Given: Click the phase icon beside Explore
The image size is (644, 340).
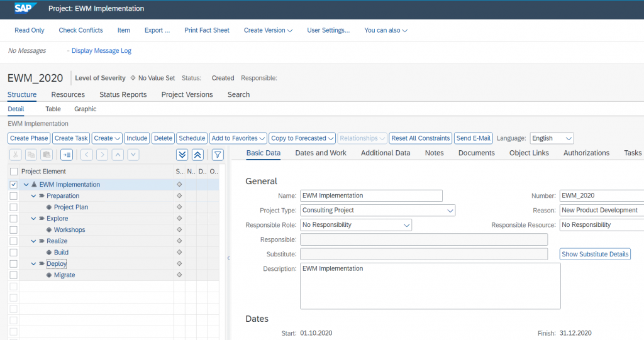Looking at the screenshot, I should 42,219.
